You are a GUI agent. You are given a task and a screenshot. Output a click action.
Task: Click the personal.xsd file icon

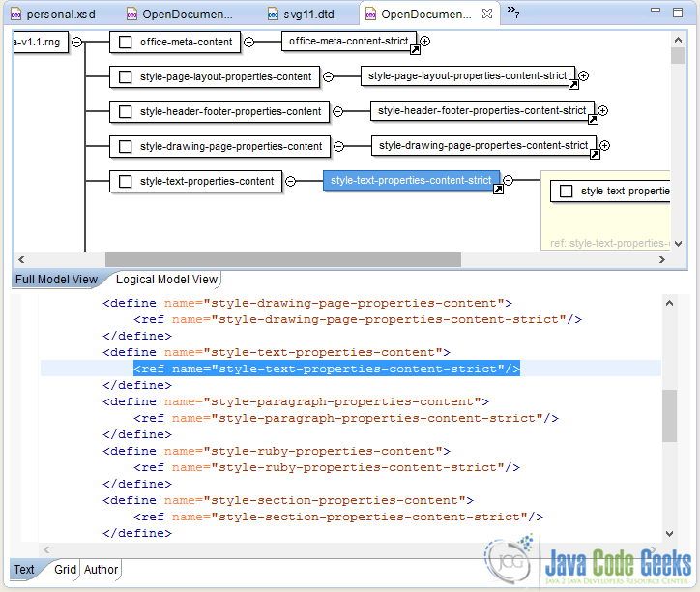(x=15, y=15)
